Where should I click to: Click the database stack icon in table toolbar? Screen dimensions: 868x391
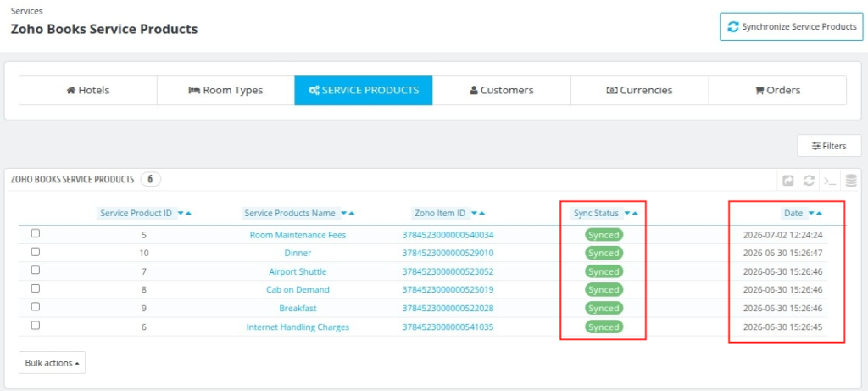pos(851,181)
